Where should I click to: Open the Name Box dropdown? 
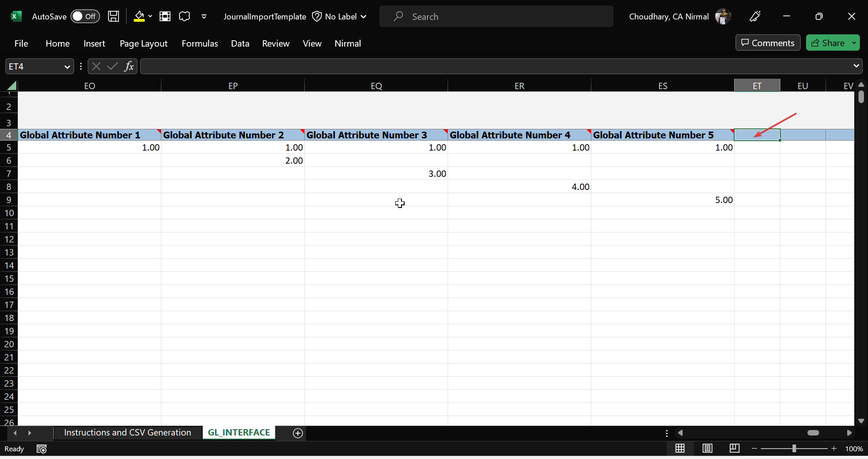pyautogui.click(x=67, y=66)
